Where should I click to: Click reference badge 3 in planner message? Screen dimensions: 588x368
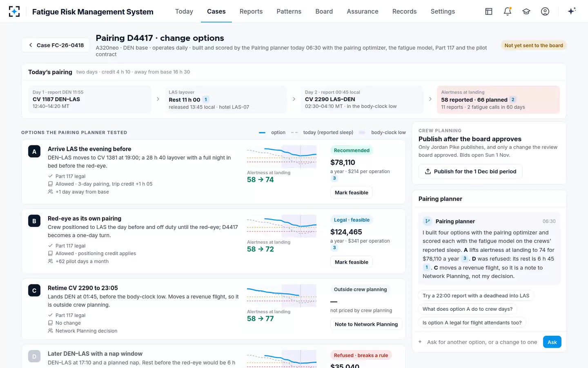pyautogui.click(x=465, y=258)
